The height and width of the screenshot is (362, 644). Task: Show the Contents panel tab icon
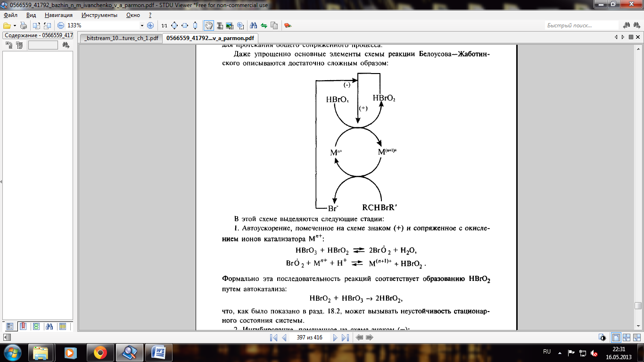[10, 326]
